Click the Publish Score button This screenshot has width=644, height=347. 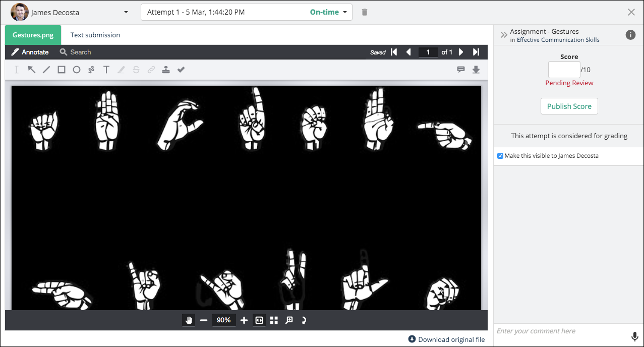pyautogui.click(x=569, y=106)
